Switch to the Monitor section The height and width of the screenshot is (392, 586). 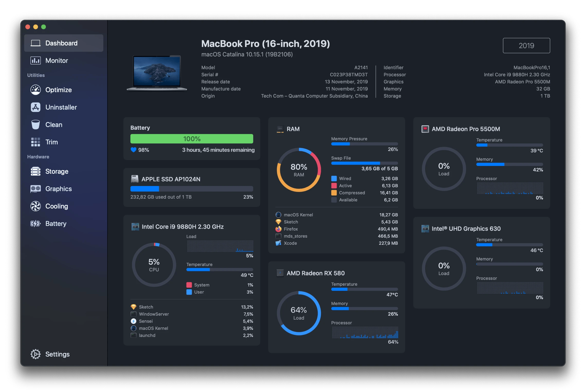(x=63, y=61)
